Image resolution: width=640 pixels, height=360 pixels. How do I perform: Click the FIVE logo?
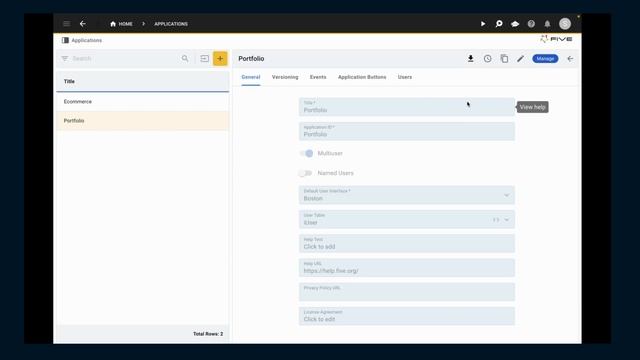[x=556, y=39]
